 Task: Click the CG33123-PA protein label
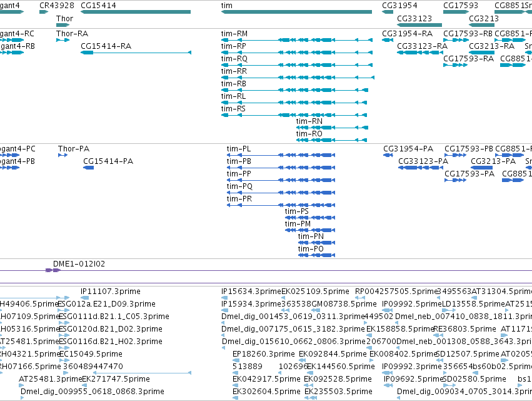[x=423, y=161]
